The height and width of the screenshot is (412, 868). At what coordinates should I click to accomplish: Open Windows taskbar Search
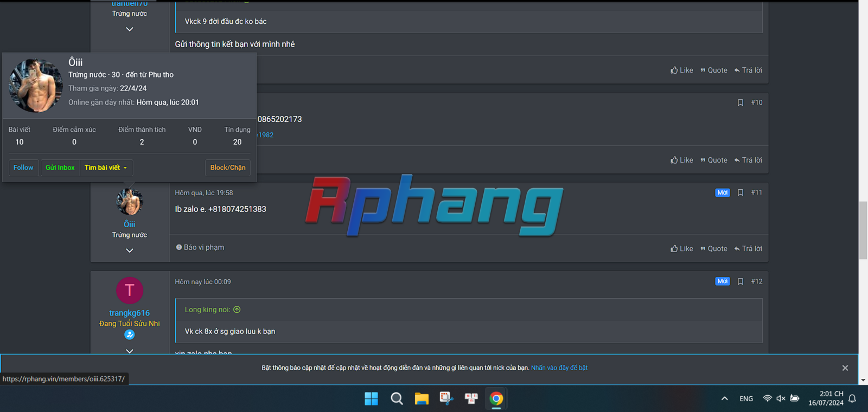397,399
